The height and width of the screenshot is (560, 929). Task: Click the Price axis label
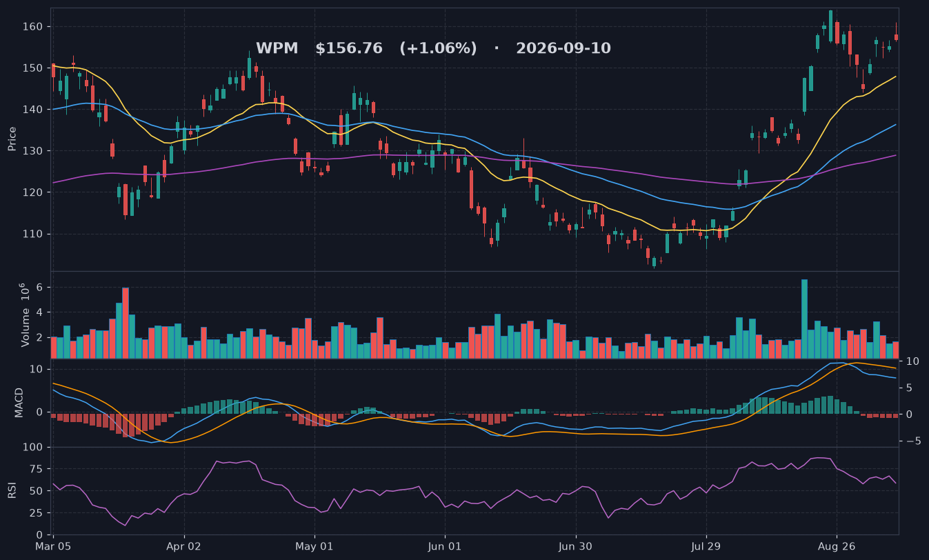click(12, 139)
